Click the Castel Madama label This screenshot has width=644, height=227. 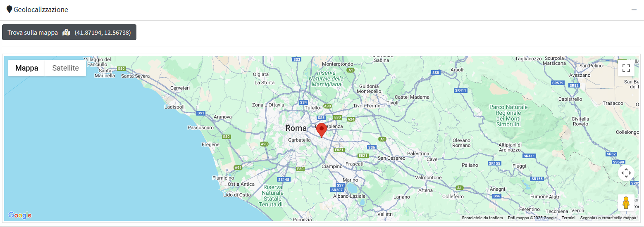click(412, 97)
